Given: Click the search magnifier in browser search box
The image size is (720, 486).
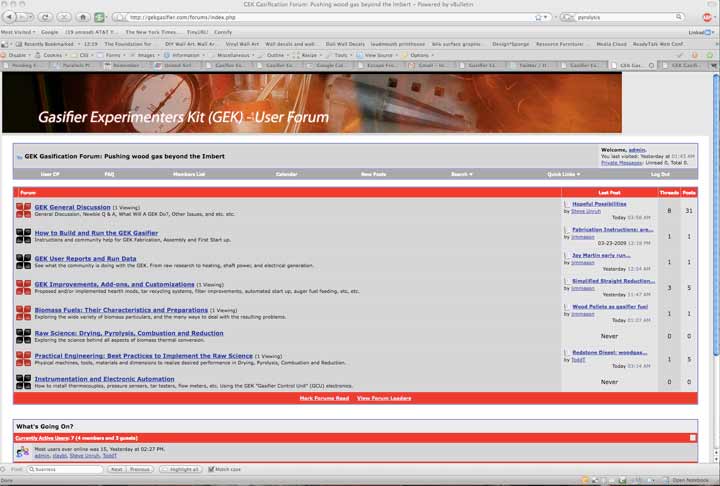Looking at the screenshot, I should tap(679, 17).
